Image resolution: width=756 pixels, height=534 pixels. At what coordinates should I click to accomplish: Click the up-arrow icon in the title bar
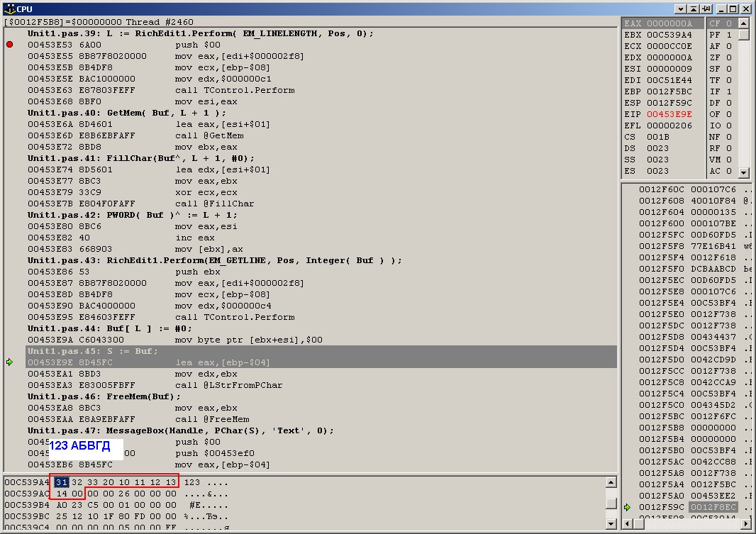[694, 9]
